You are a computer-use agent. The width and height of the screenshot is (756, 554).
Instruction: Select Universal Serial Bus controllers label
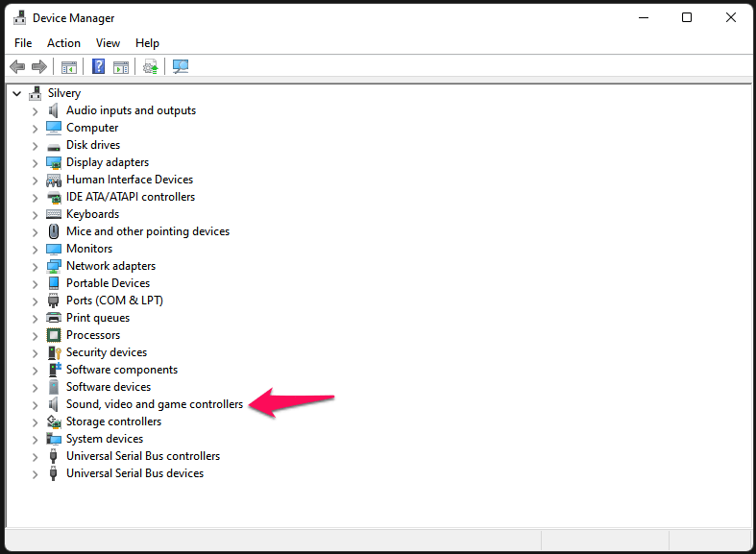pos(143,456)
